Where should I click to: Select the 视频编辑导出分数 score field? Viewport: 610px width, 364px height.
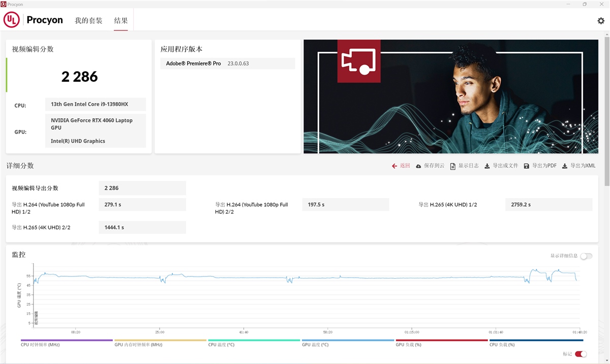pos(142,188)
